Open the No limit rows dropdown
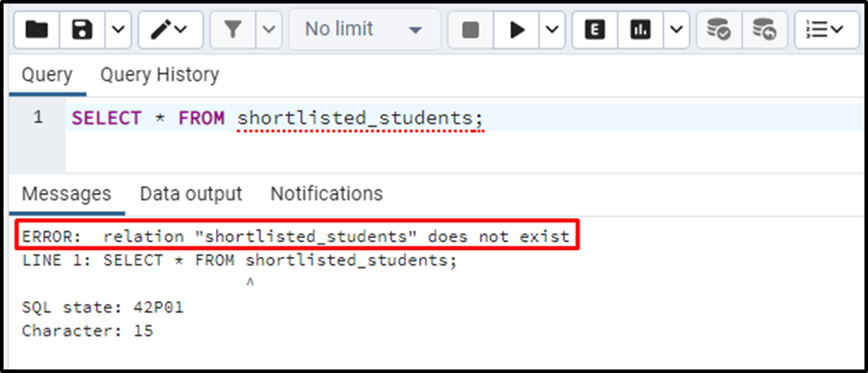 click(365, 29)
